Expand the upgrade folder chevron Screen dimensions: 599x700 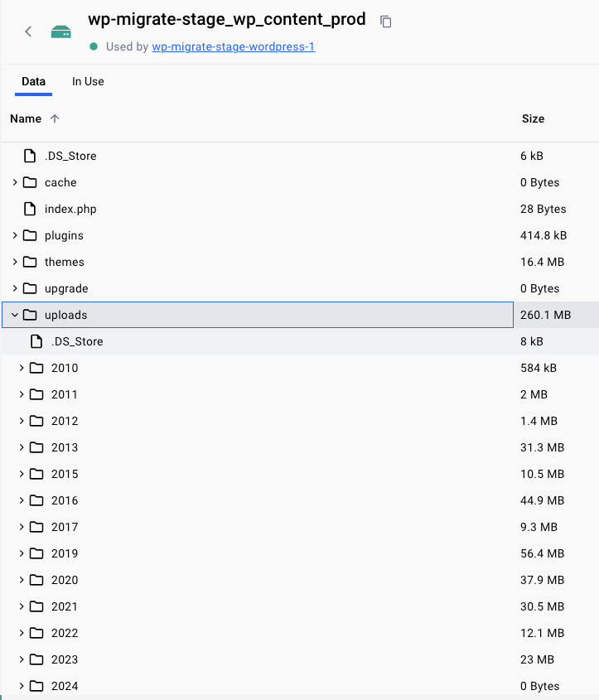(15, 288)
